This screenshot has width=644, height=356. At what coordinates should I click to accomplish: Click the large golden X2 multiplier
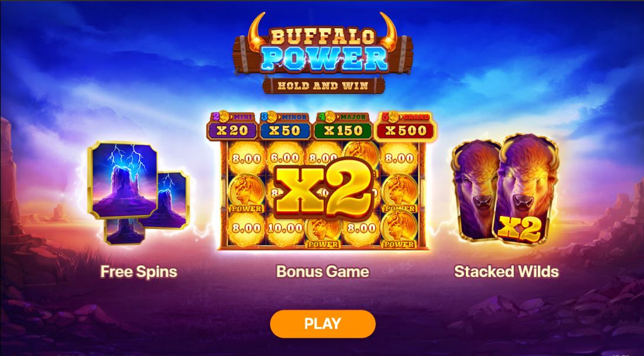tap(323, 189)
